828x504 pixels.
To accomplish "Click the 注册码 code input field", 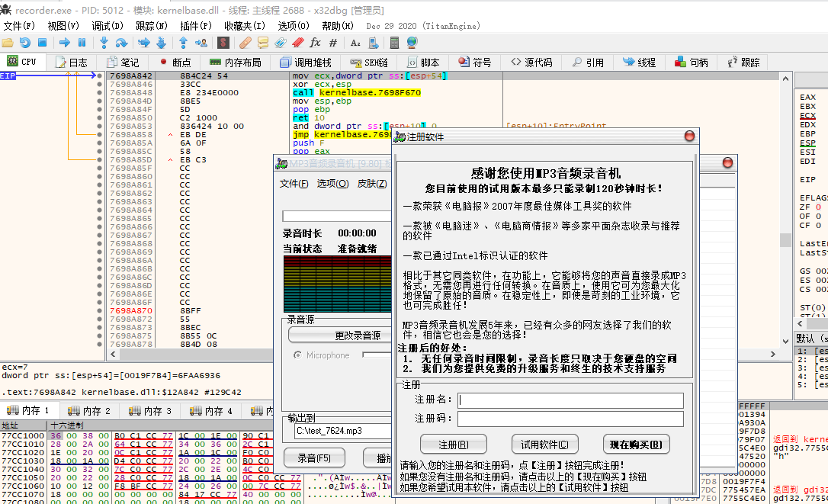I will [x=570, y=419].
